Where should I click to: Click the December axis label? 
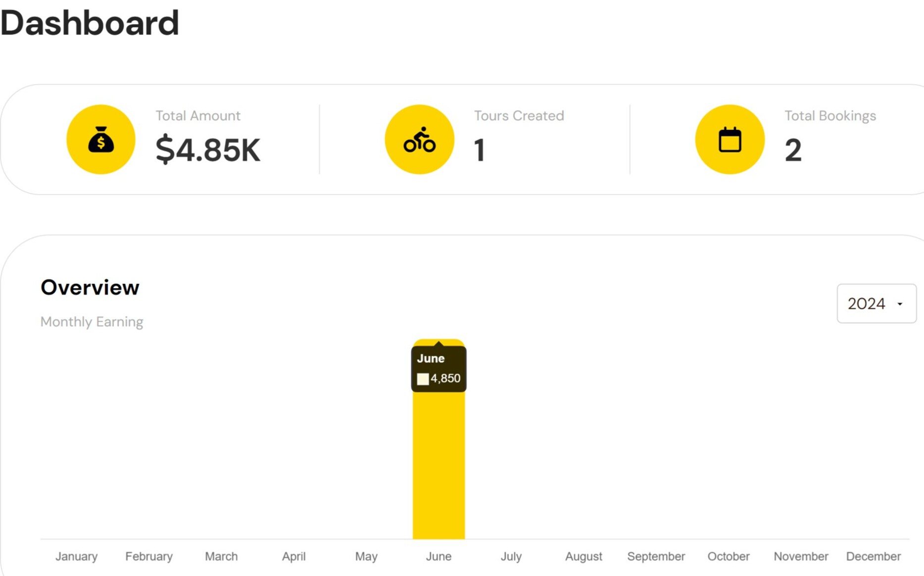pos(873,556)
